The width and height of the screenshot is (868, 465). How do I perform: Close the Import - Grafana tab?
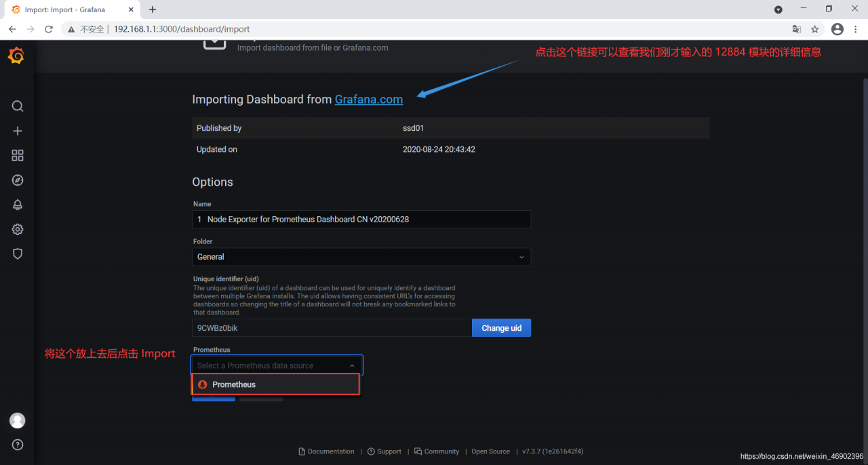pyautogui.click(x=132, y=9)
